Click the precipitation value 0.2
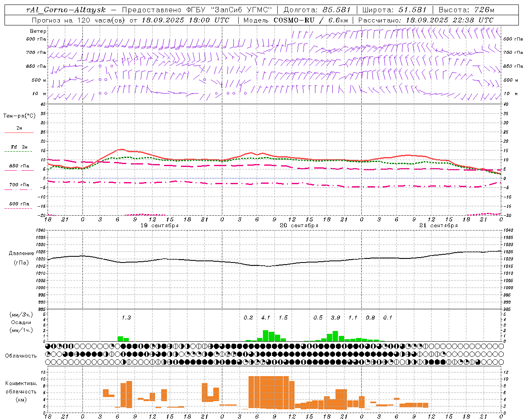 [x=248, y=317]
